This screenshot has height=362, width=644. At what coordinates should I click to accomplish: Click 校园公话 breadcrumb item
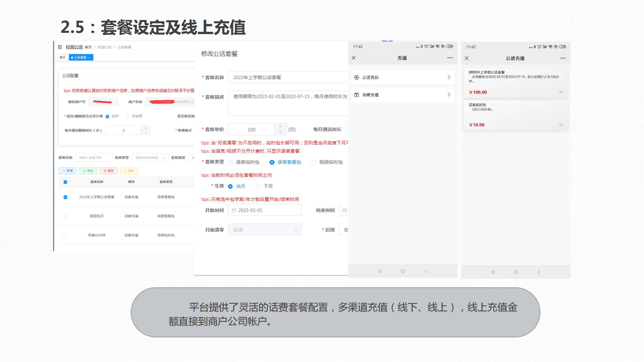click(104, 47)
